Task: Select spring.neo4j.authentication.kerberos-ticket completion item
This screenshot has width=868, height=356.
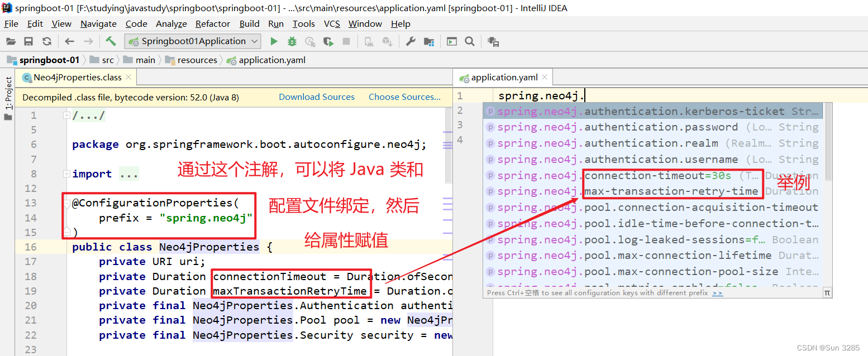Action: [x=652, y=111]
